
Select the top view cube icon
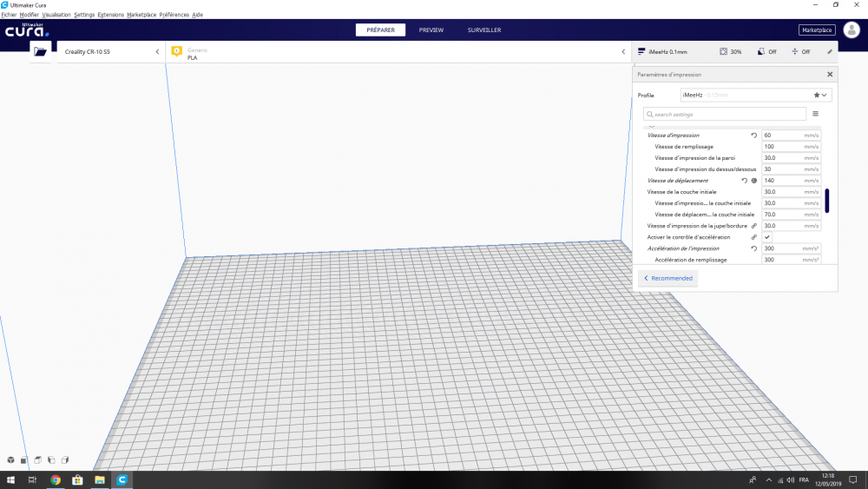pyautogui.click(x=37, y=459)
